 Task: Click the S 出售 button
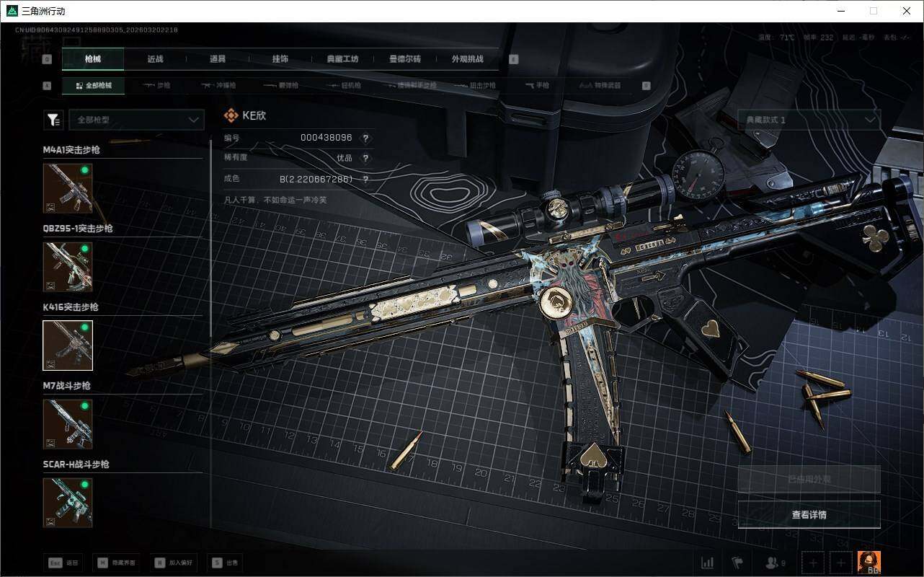click(223, 563)
